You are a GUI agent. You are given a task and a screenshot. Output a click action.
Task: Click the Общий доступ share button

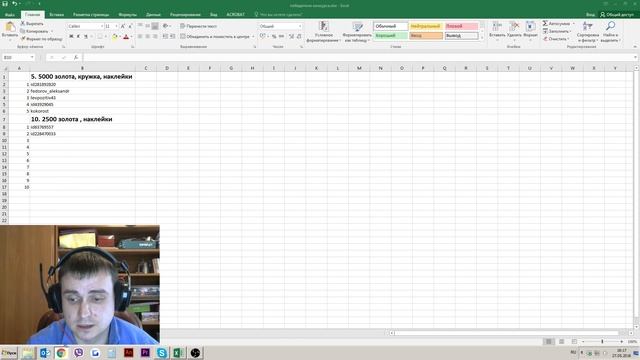pyautogui.click(x=617, y=15)
